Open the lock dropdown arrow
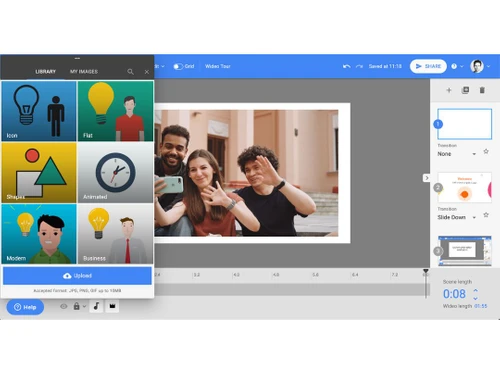Image resolution: width=500 pixels, height=375 pixels. tap(84, 306)
